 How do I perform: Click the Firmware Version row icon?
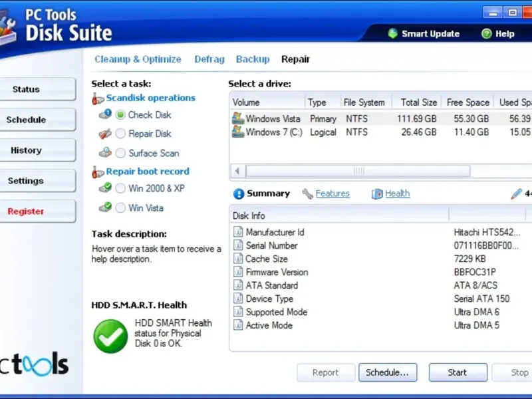click(238, 272)
